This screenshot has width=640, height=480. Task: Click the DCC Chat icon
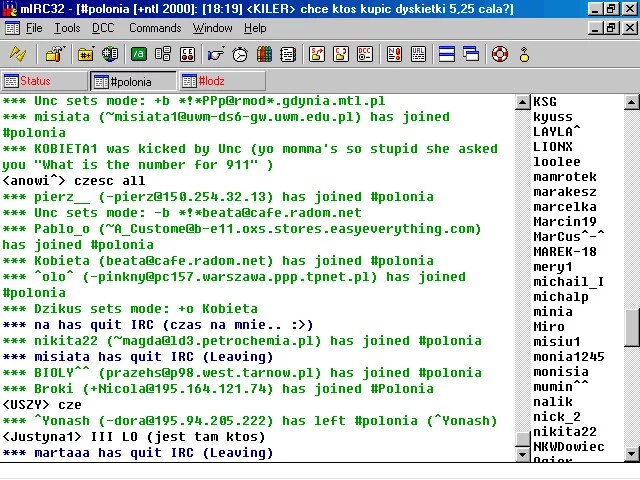[341, 54]
